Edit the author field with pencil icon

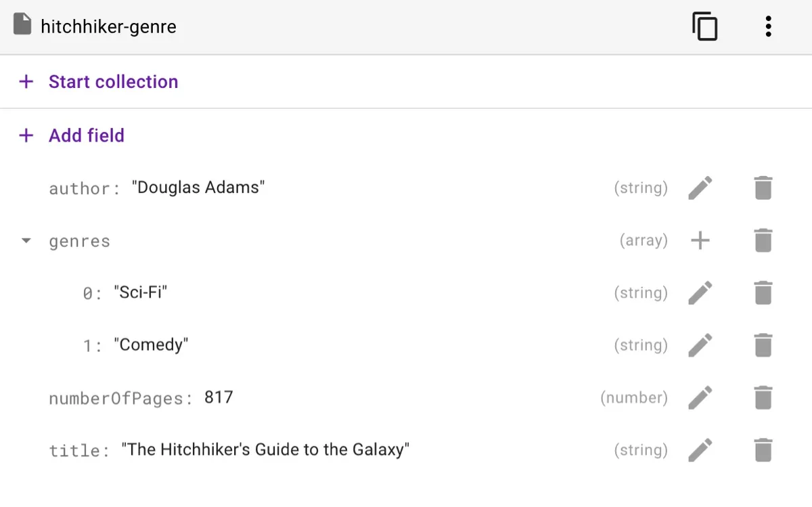(700, 188)
